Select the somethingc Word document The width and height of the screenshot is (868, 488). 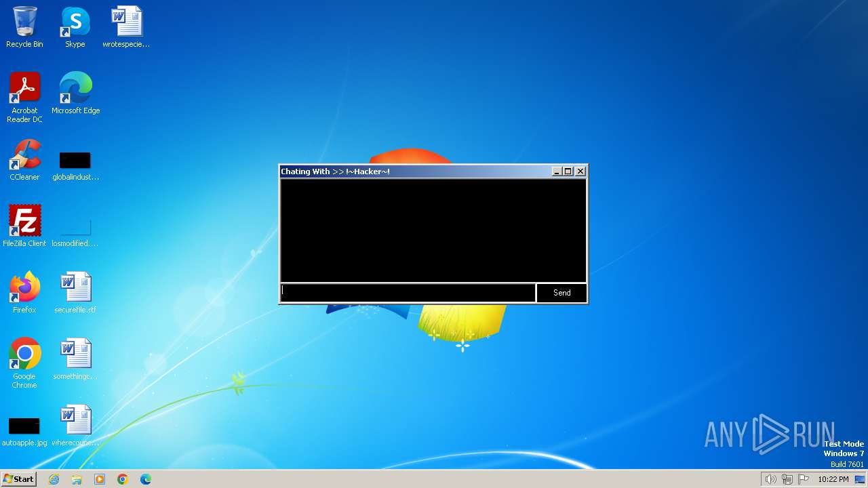pos(75,359)
